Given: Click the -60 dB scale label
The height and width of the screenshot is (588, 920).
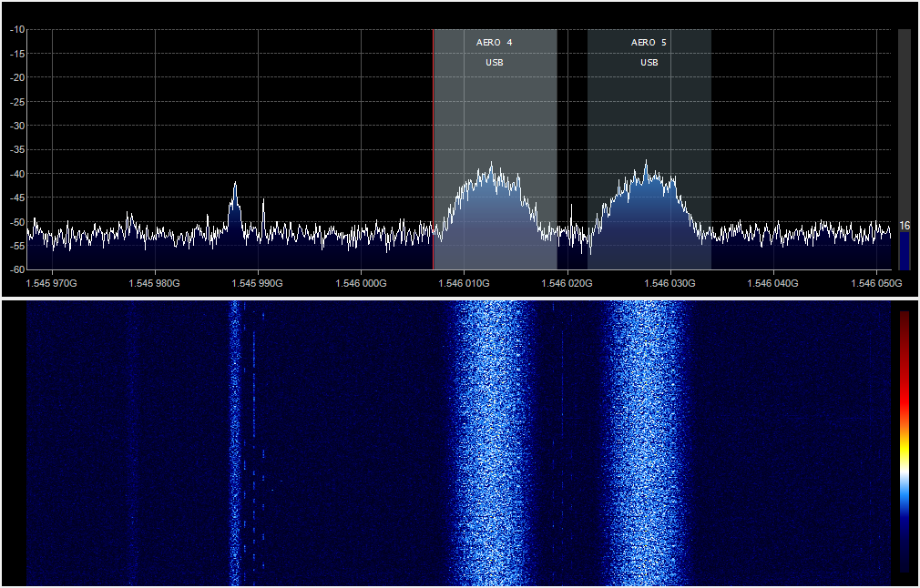Looking at the screenshot, I should (17, 269).
